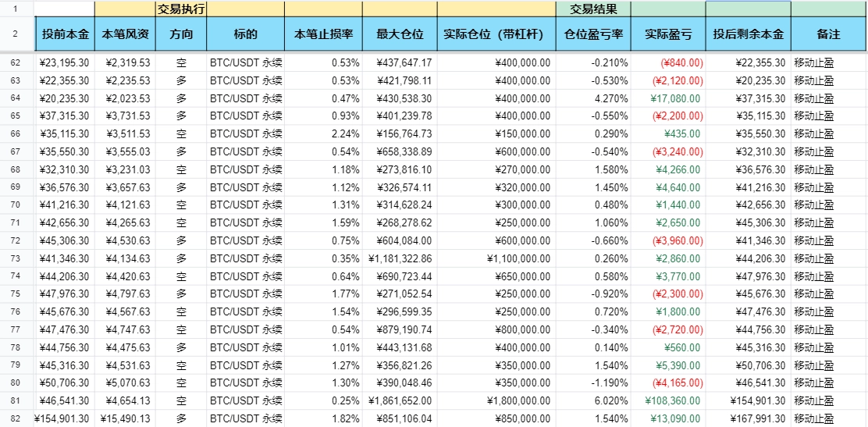Select BTC/USDT 永续 in row 66
This screenshot has width=868, height=427.
pyautogui.click(x=246, y=134)
